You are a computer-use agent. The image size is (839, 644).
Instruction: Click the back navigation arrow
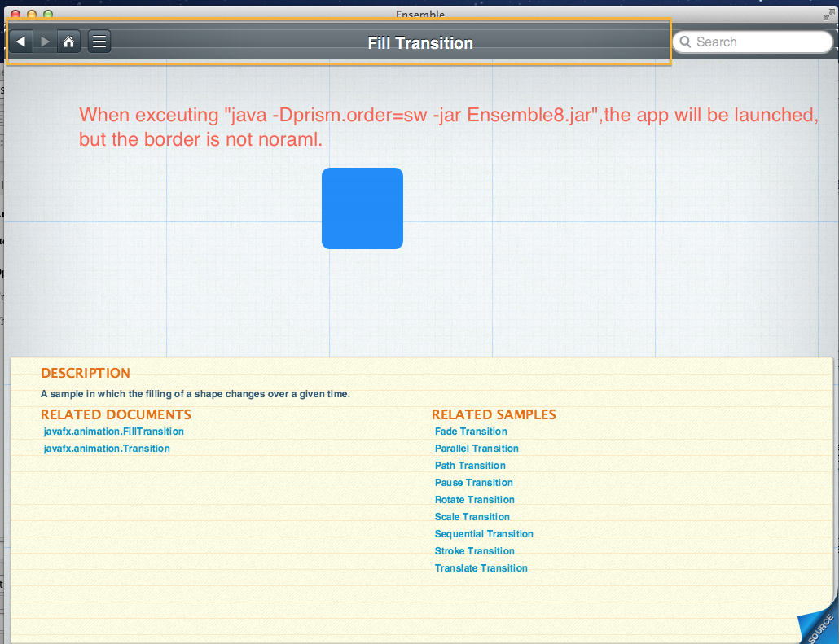tap(21, 42)
